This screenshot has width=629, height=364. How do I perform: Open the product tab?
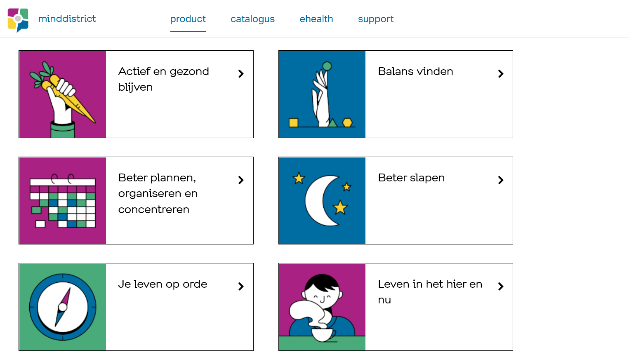pos(188,19)
